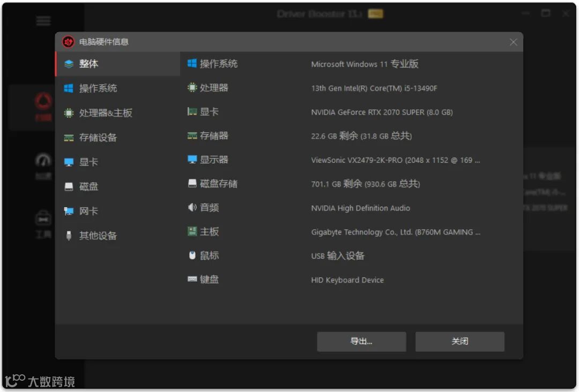Click the layers icon beside 整体

click(69, 64)
